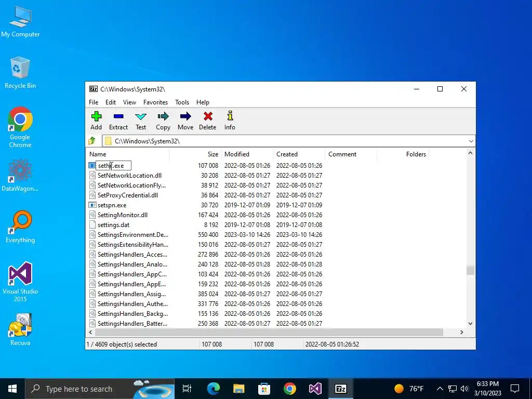Launch Google Chrome from desktop
This screenshot has width=532, height=399.
point(20,127)
